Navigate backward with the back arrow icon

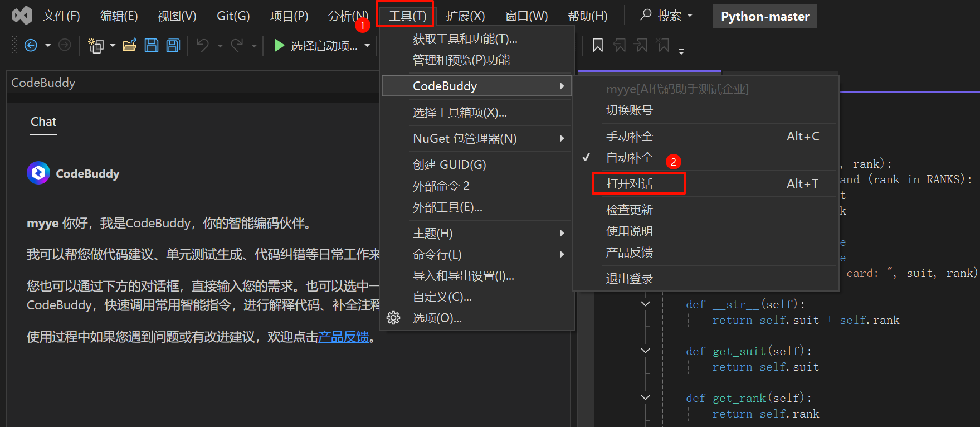click(31, 45)
